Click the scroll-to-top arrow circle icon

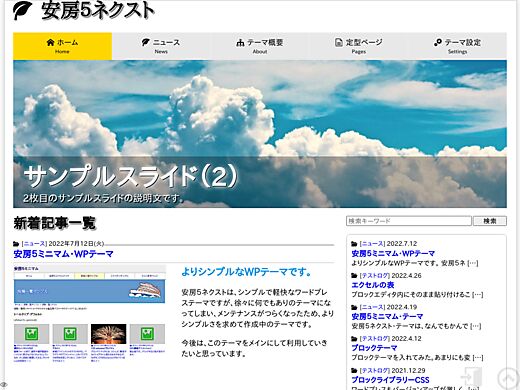(508, 378)
